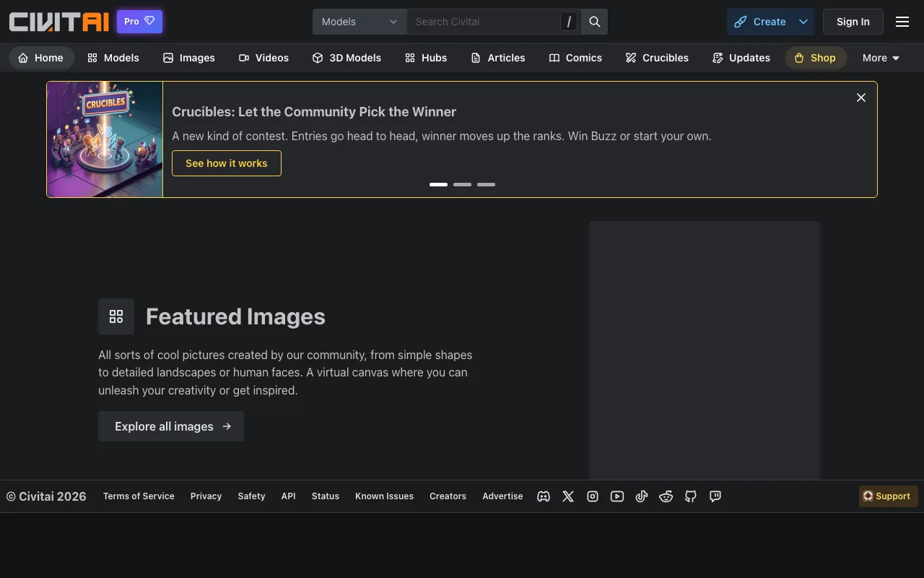This screenshot has width=924, height=578.
Task: Open the Advertise footer link
Action: coord(502,496)
